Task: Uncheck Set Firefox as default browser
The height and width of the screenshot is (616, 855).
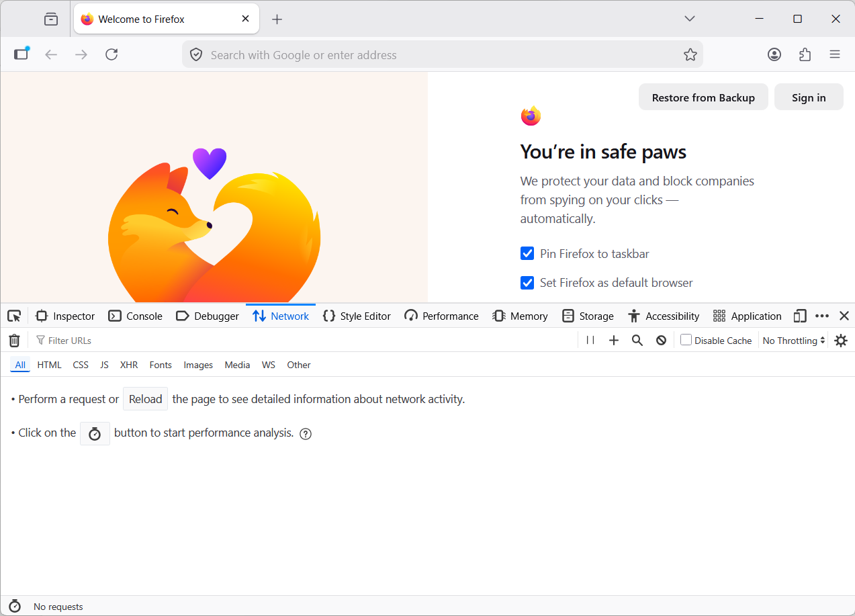Action: tap(527, 283)
